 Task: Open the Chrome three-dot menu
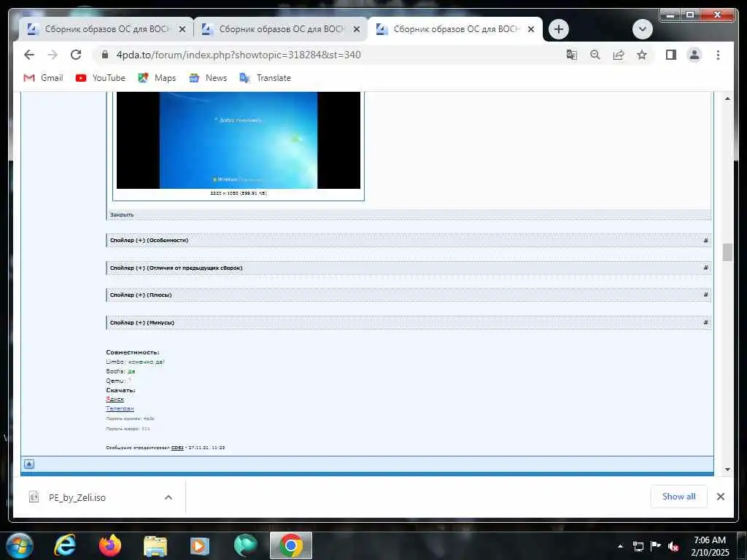[x=718, y=55]
